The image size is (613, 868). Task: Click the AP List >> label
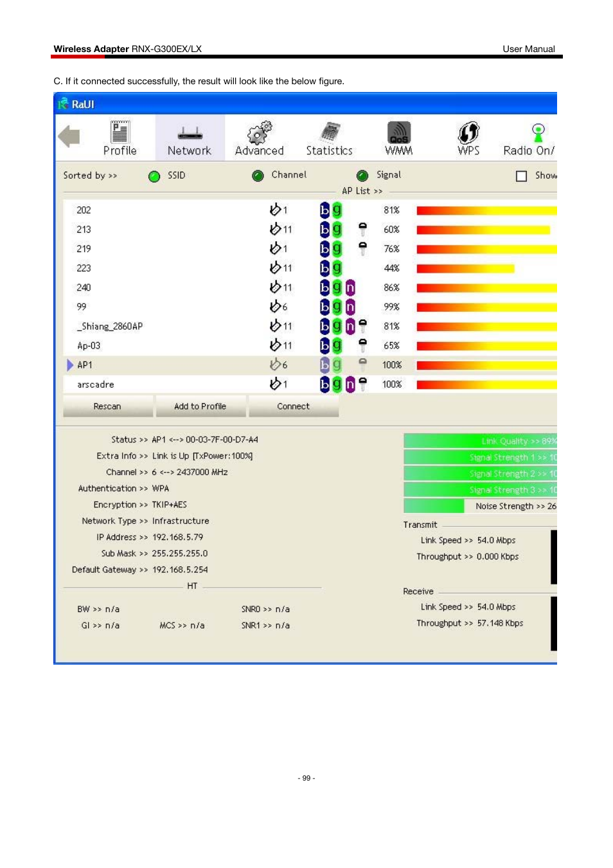(362, 191)
